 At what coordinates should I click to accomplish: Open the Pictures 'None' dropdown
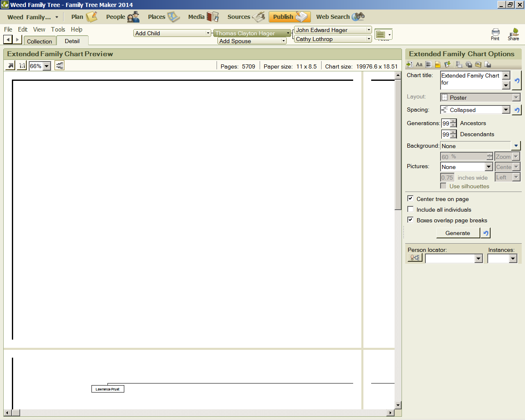click(x=488, y=167)
